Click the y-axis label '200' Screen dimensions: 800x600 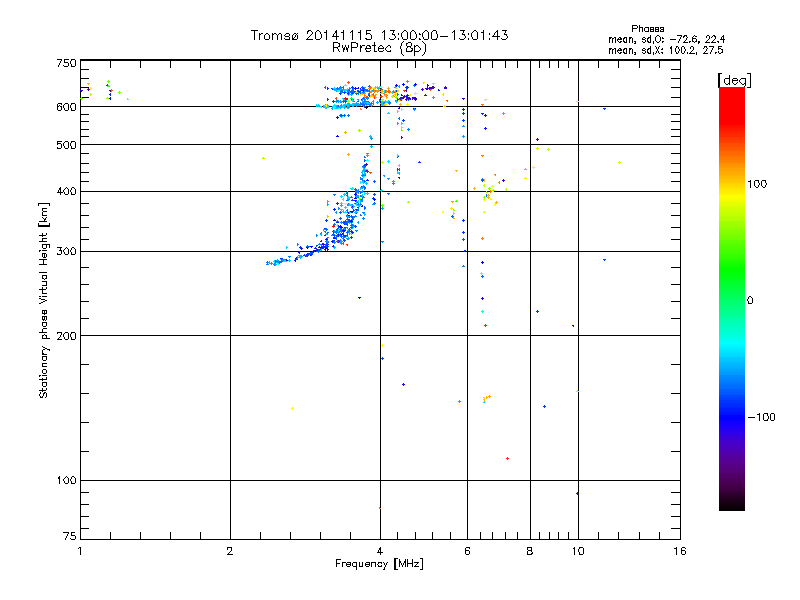tap(66, 336)
